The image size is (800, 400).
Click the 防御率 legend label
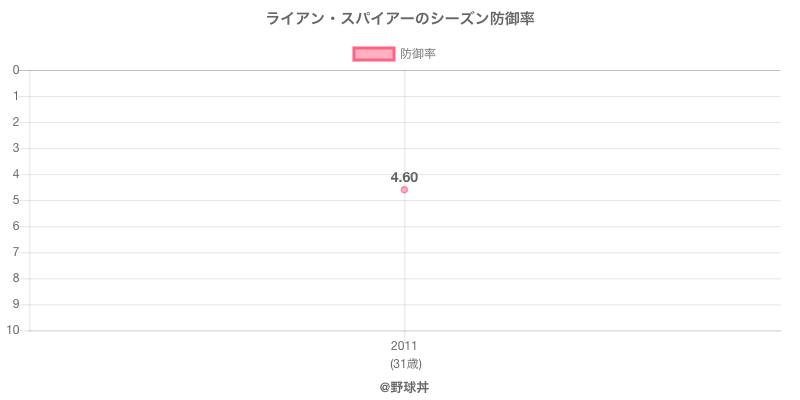(418, 54)
